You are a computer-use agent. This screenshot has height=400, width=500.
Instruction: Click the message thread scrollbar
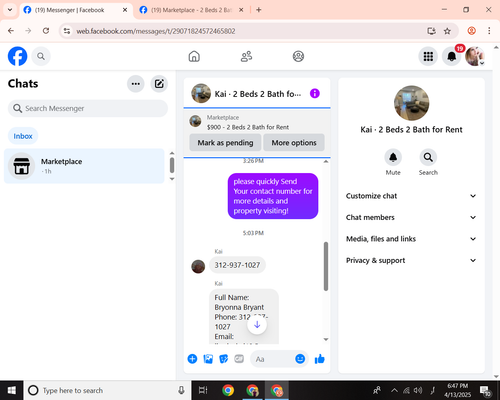click(326, 266)
